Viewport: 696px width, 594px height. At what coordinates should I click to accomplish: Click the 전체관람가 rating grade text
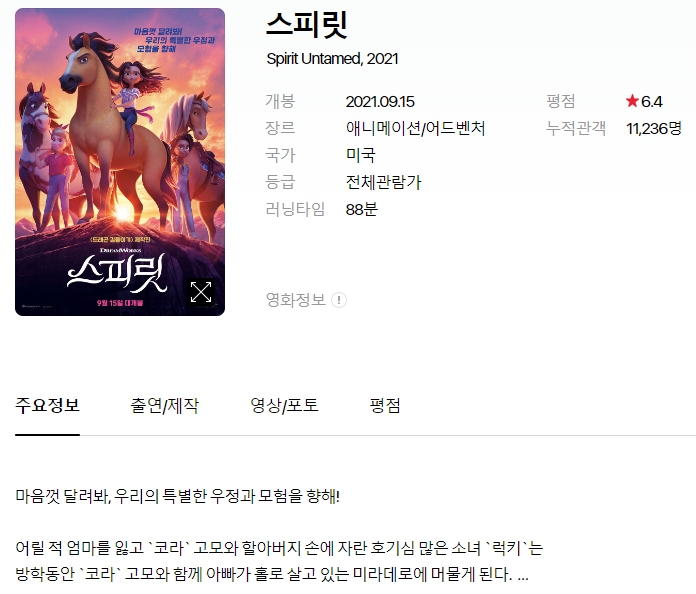[384, 182]
